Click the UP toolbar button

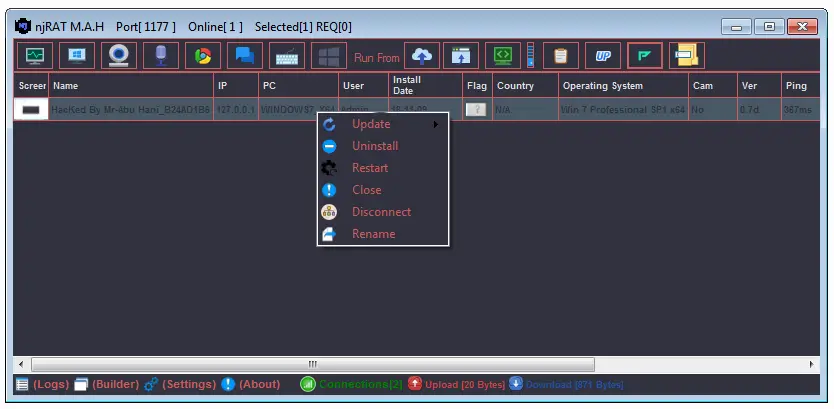(603, 56)
